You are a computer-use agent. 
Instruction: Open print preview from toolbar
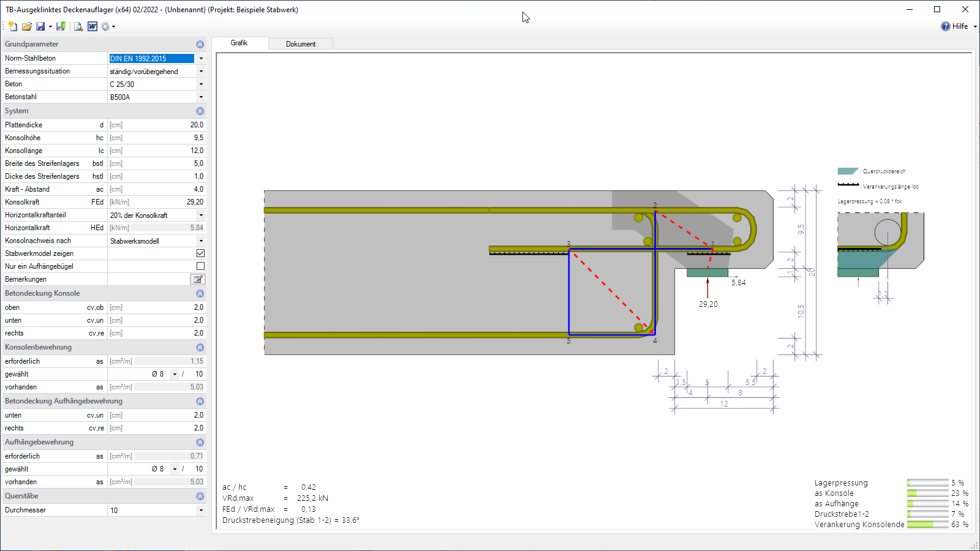pos(78,26)
